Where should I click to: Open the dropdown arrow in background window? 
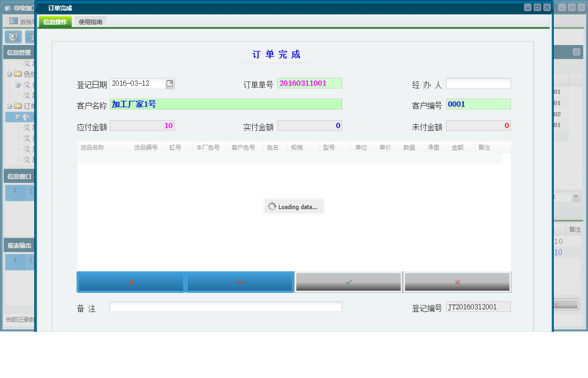click(x=576, y=196)
